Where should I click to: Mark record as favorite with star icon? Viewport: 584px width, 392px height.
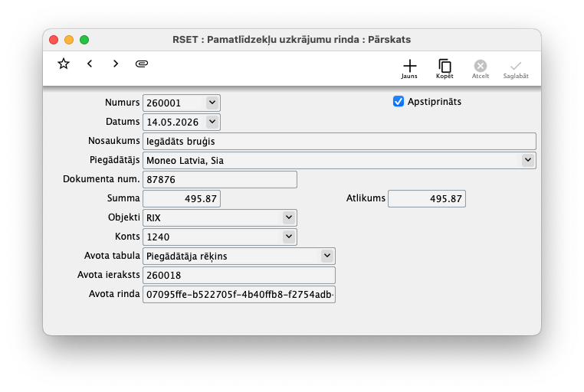(64, 64)
